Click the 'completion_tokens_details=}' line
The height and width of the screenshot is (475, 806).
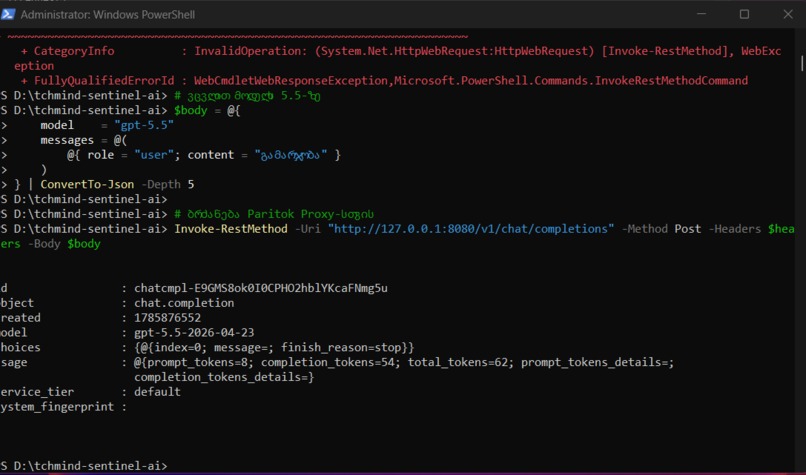coord(224,377)
